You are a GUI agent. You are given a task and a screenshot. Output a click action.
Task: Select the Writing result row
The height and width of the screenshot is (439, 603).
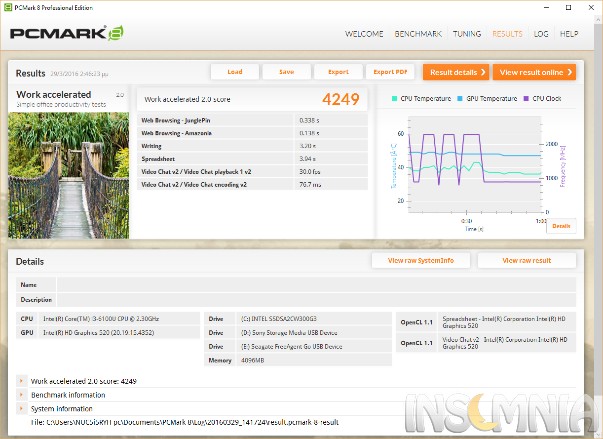252,146
